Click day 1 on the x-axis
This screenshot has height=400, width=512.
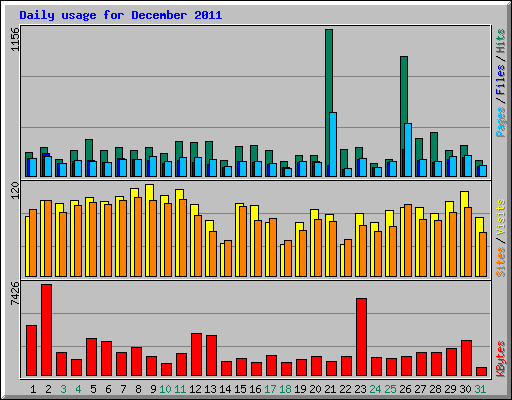click(33, 389)
